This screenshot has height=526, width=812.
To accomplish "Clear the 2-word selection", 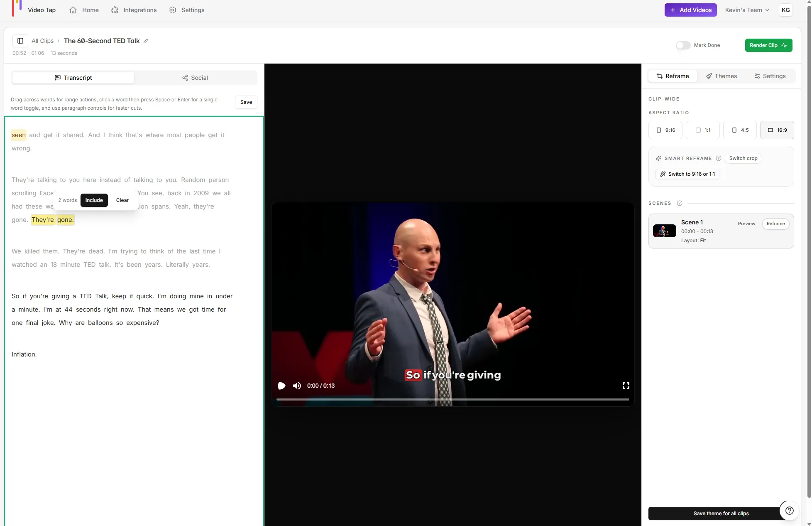I will [x=122, y=200].
